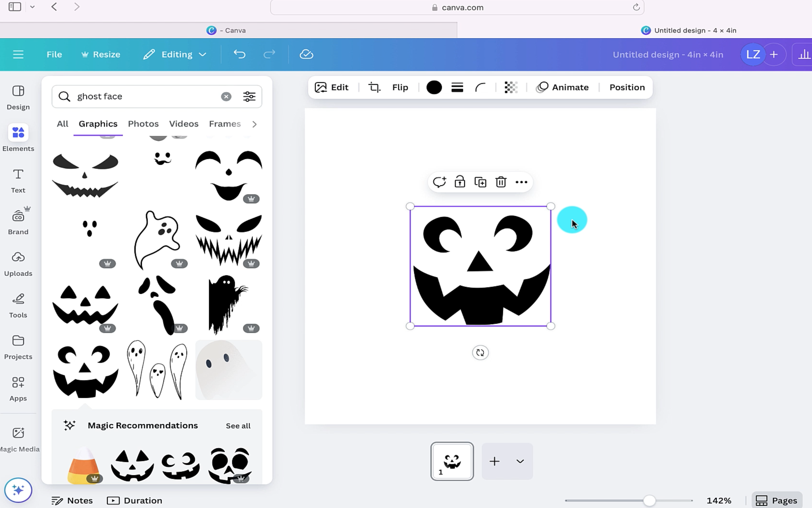Open the File menu
This screenshot has width=812, height=508.
(x=54, y=54)
